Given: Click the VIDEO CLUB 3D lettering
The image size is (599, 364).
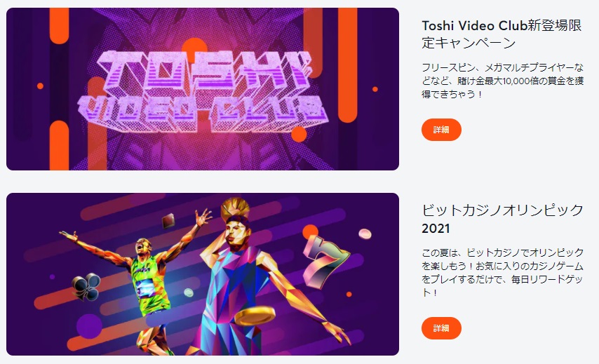Looking at the screenshot, I should (x=203, y=112).
